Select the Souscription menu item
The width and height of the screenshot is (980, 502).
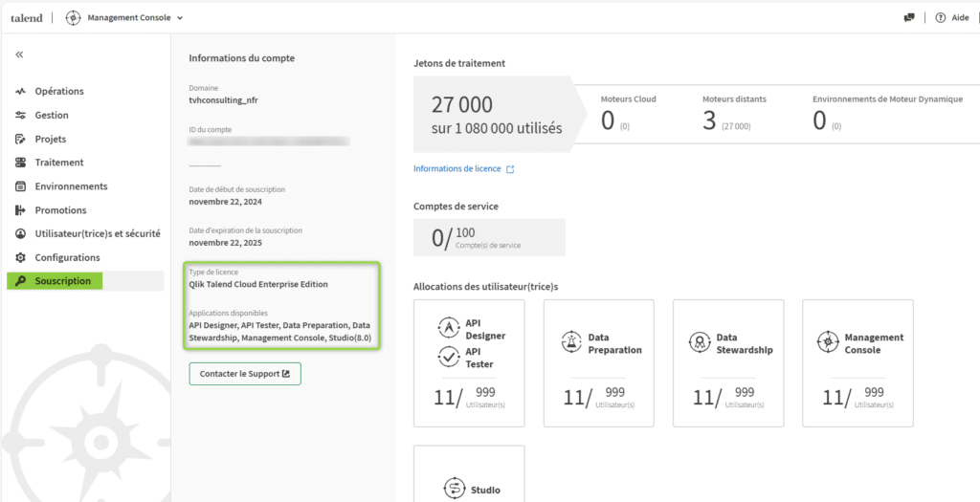85,281
